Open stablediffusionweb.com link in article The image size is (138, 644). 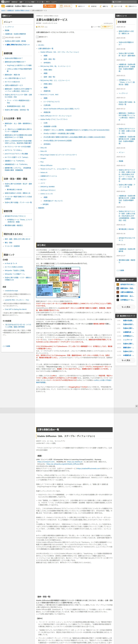tap(89, 469)
